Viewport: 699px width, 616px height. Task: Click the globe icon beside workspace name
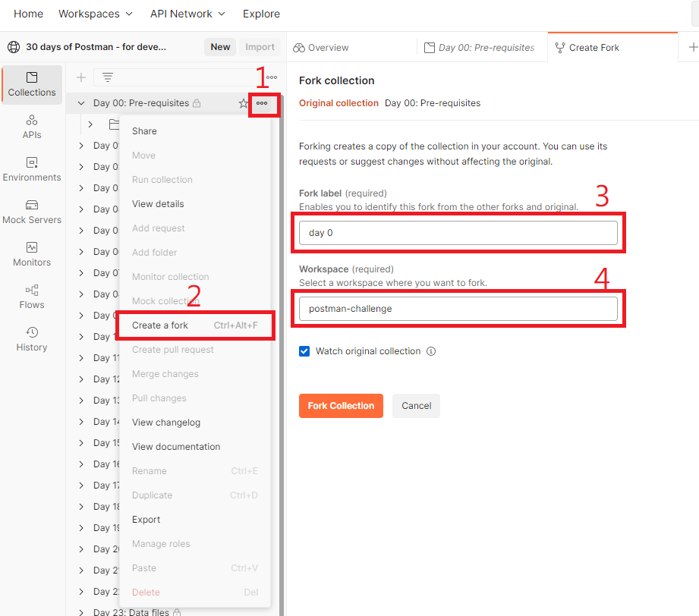click(x=14, y=47)
